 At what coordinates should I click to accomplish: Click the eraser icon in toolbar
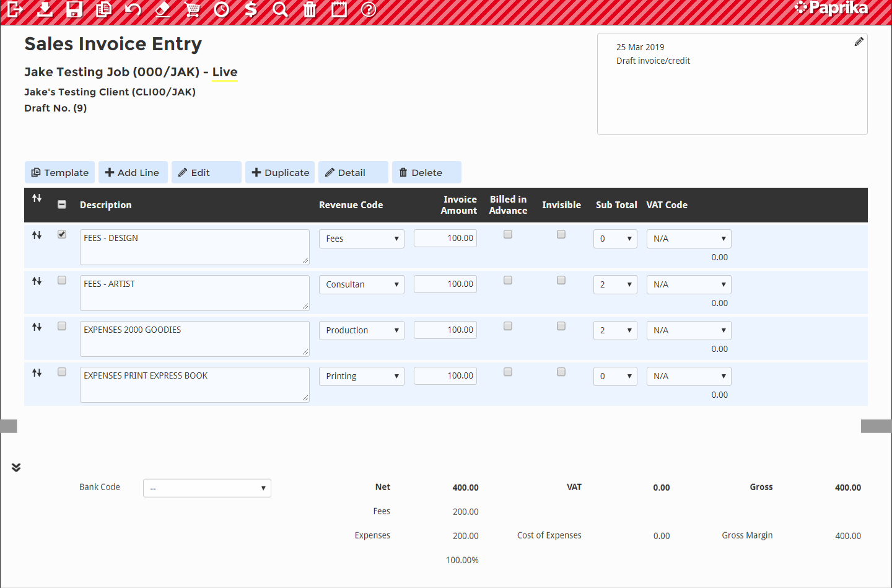(x=162, y=9)
